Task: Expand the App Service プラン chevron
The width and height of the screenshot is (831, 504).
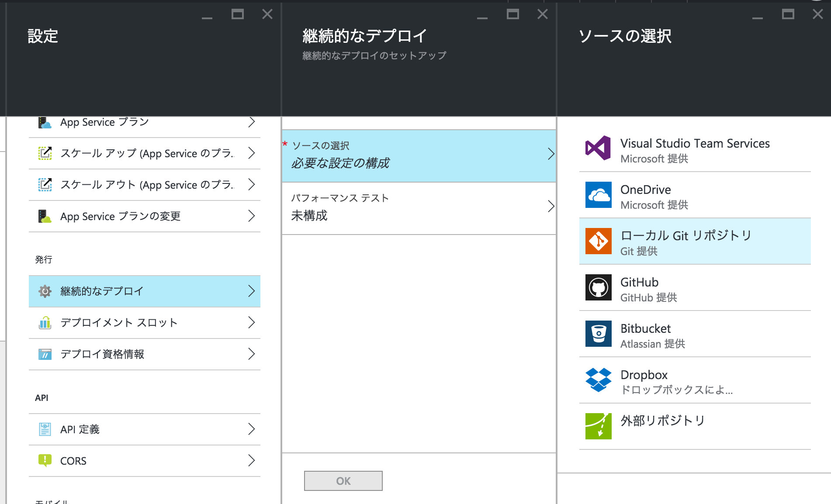Action: pyautogui.click(x=251, y=122)
